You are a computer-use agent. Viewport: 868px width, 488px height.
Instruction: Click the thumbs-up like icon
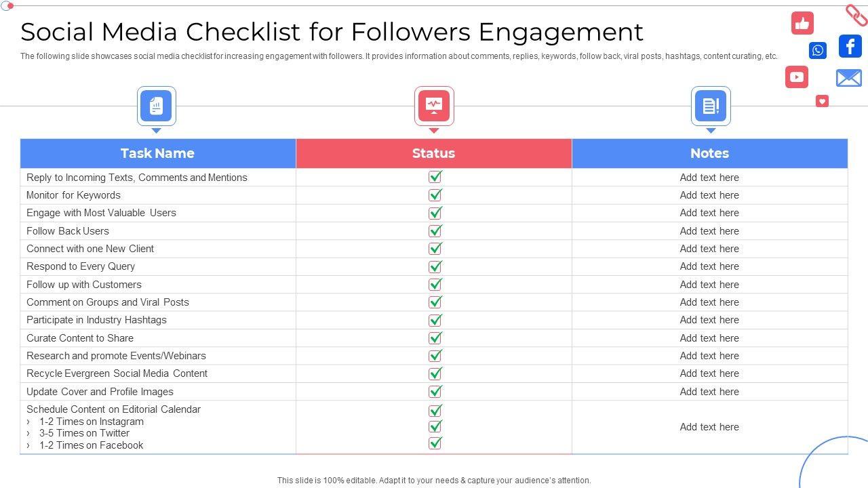click(x=802, y=24)
